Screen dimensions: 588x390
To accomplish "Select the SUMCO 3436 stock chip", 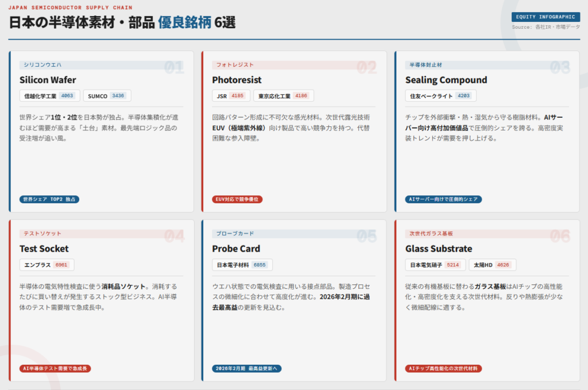I will tap(107, 96).
